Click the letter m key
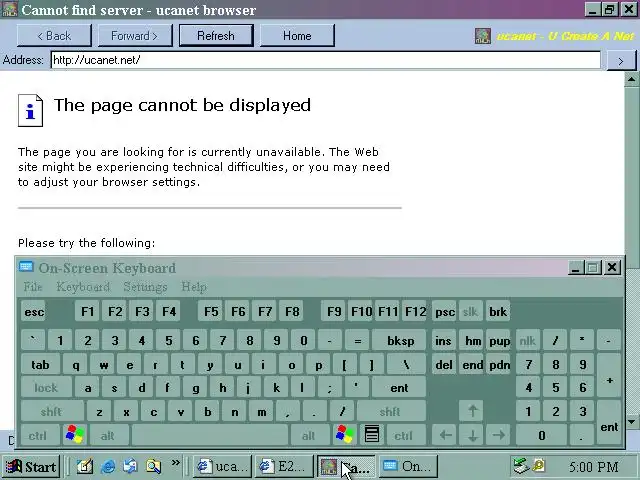 (x=262, y=411)
